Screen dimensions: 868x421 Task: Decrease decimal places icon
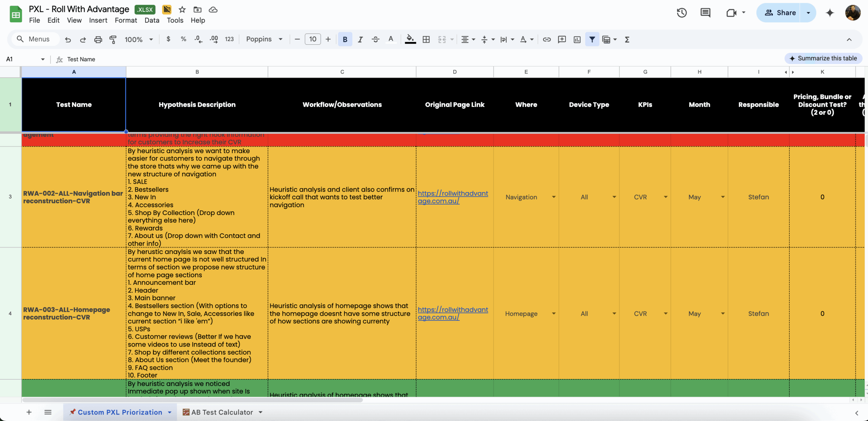click(198, 39)
